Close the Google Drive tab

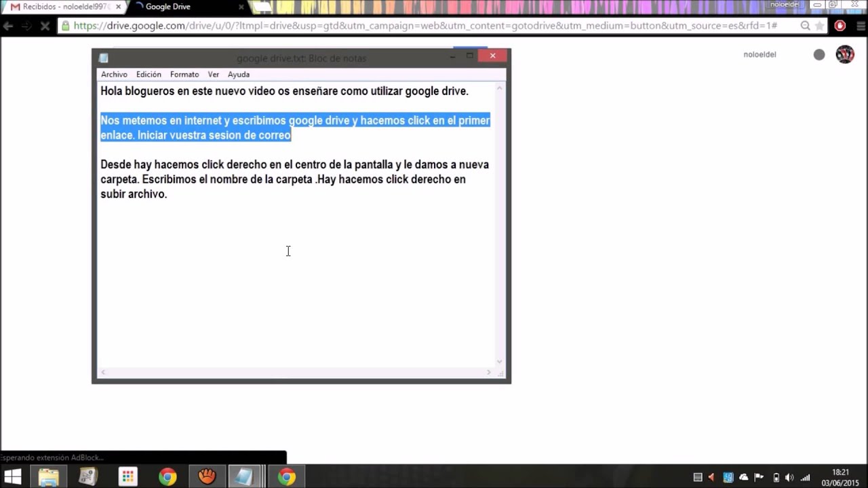click(241, 7)
